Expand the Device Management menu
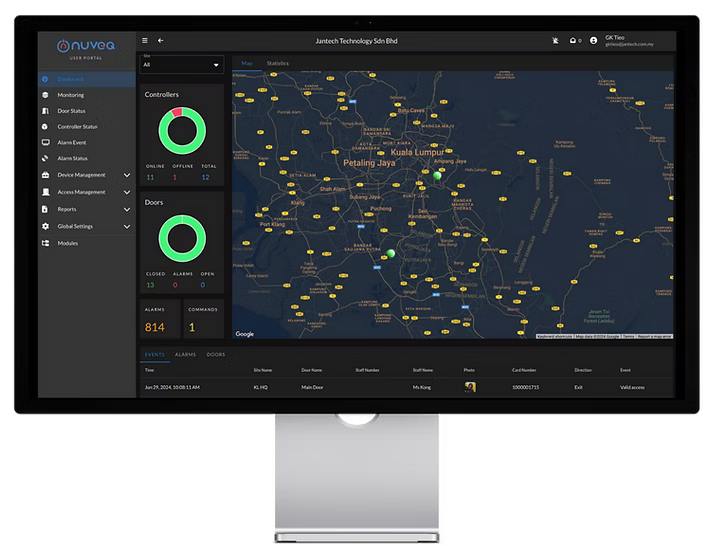708x553 pixels. pyautogui.click(x=126, y=175)
